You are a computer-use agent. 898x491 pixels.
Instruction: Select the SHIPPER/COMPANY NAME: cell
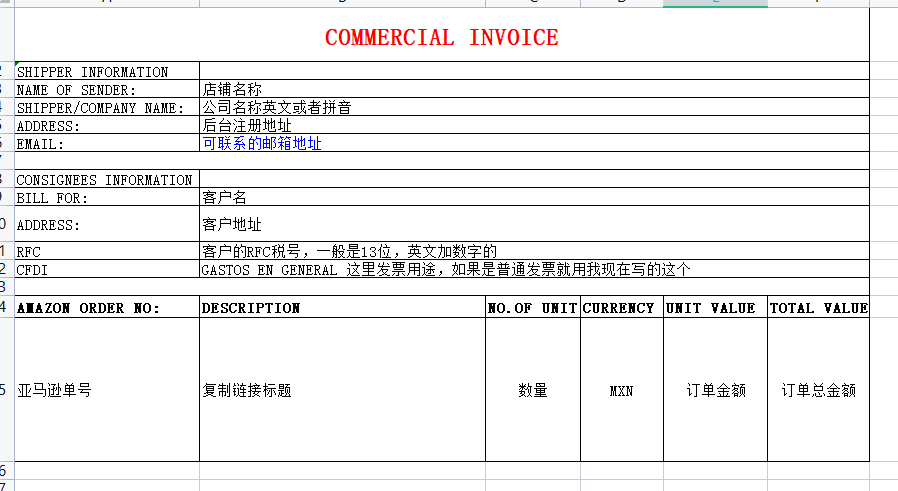click(x=107, y=107)
